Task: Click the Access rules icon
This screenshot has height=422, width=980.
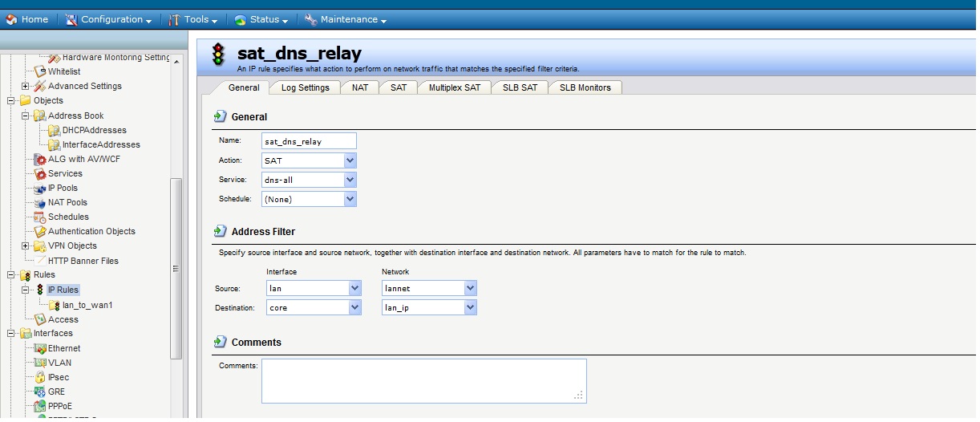Action: click(40, 319)
